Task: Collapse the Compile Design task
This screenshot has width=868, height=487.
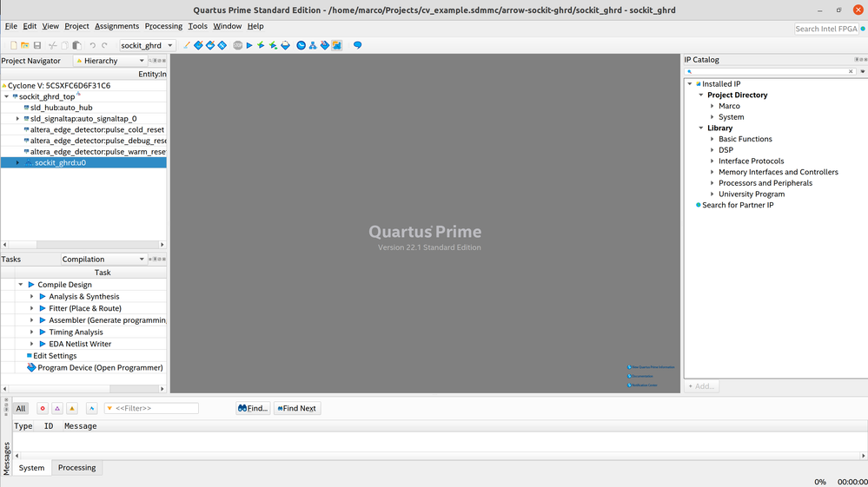Action: 21,285
